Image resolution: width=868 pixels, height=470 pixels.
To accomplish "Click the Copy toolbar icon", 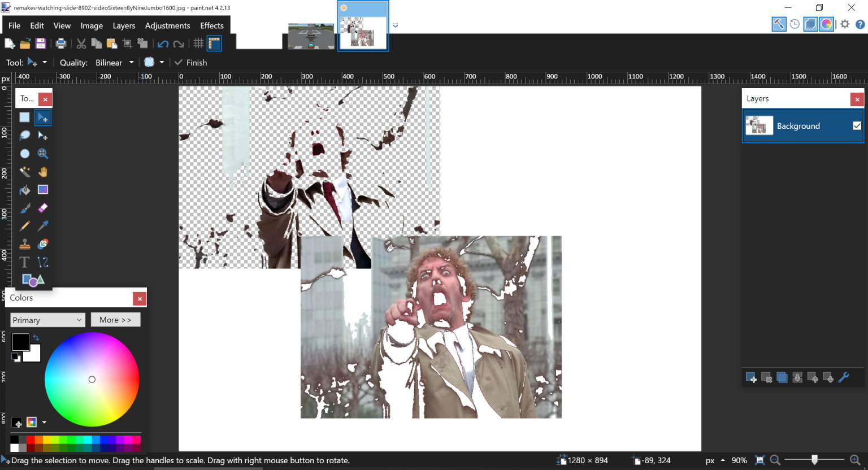I will click(96, 43).
